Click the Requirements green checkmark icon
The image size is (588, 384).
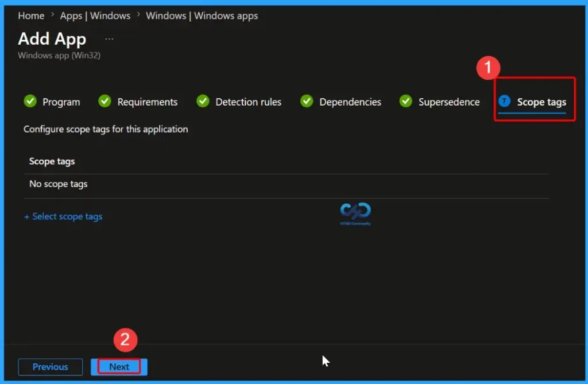tap(105, 101)
